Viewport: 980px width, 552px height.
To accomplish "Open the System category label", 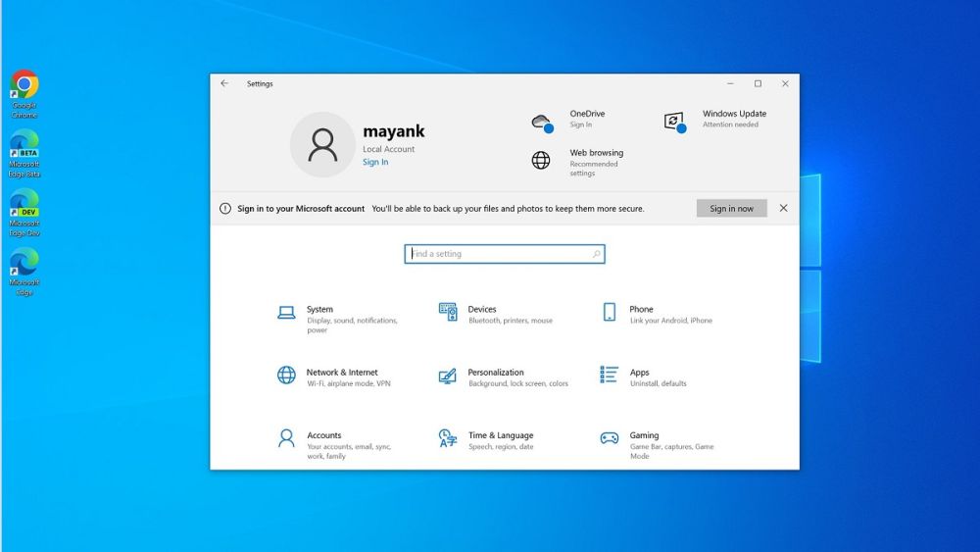I will coord(319,309).
